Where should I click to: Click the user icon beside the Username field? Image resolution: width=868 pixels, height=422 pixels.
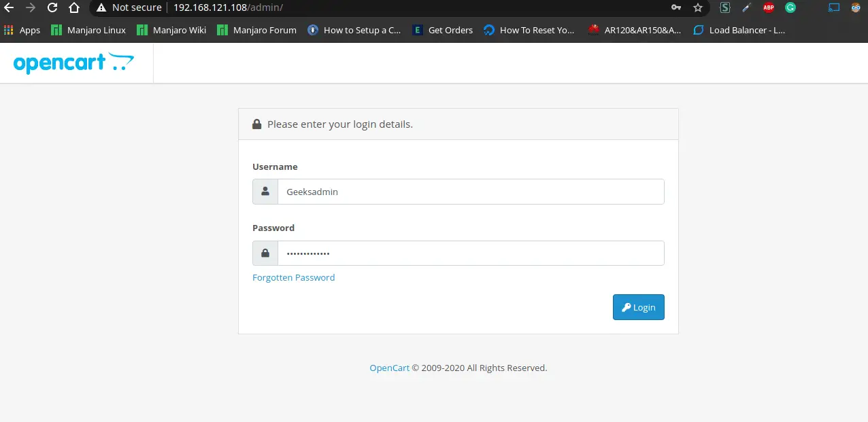pos(265,191)
